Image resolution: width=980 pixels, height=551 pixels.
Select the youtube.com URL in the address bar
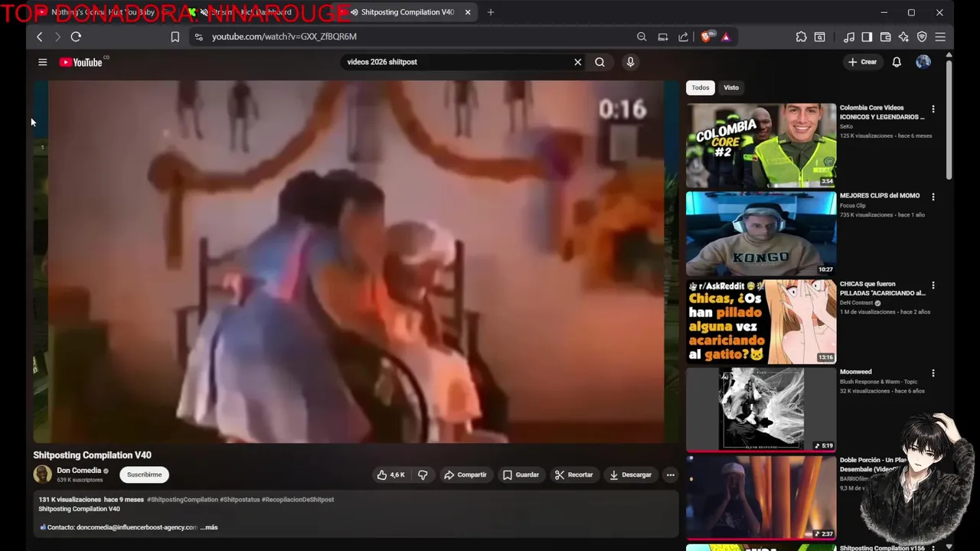pos(284,37)
